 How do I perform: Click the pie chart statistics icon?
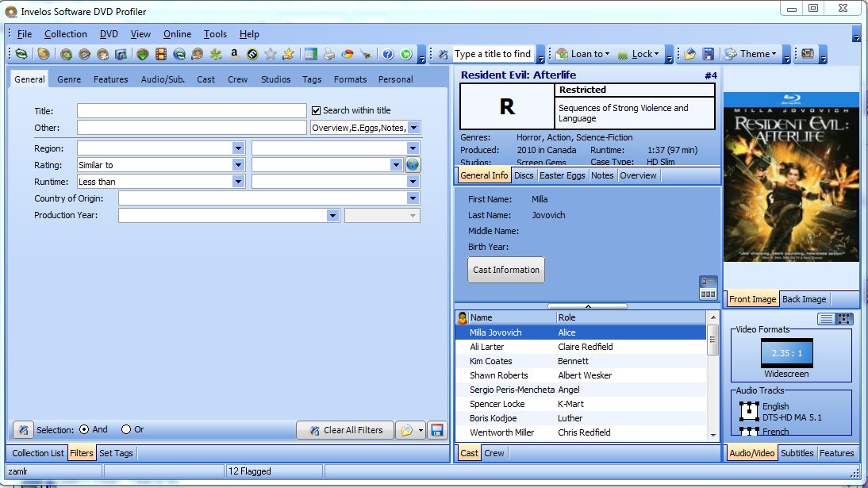(347, 54)
